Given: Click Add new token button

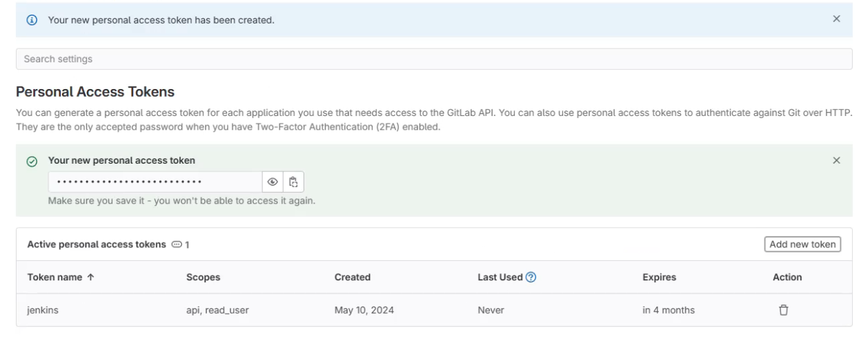Looking at the screenshot, I should point(802,244).
